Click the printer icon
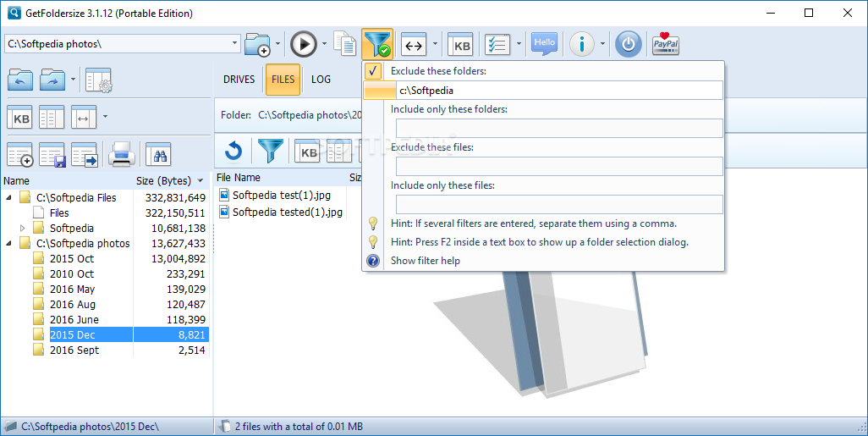Viewport: 868px width, 436px height. tap(122, 155)
